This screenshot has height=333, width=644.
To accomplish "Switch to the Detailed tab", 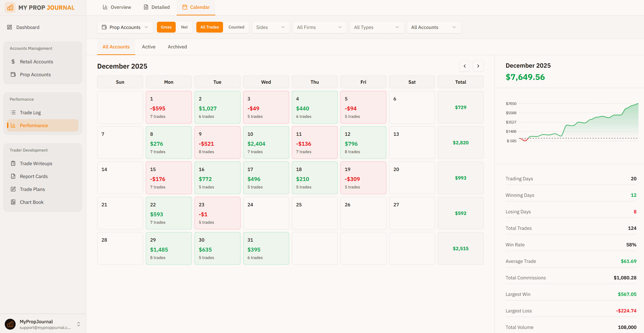I will (157, 7).
